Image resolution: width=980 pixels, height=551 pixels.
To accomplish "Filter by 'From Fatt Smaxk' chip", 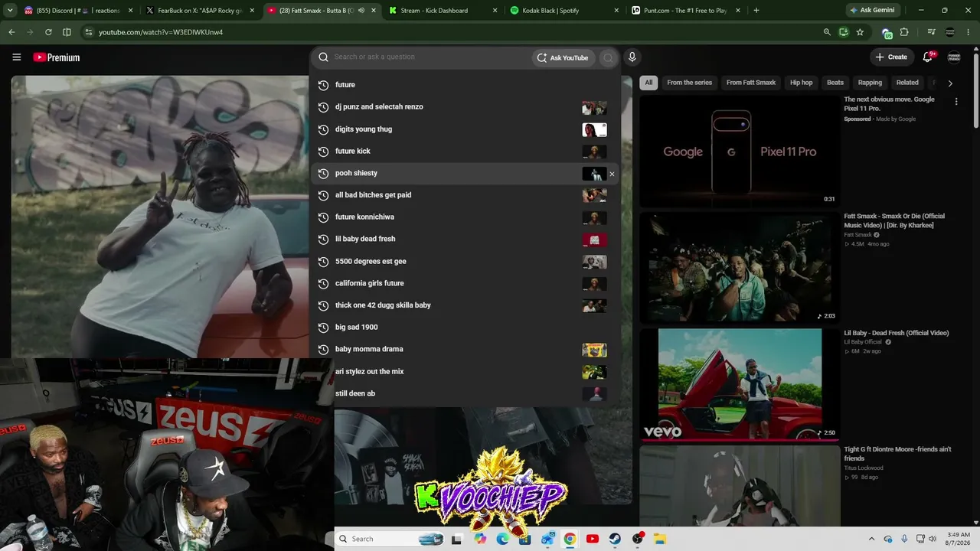I will click(751, 83).
